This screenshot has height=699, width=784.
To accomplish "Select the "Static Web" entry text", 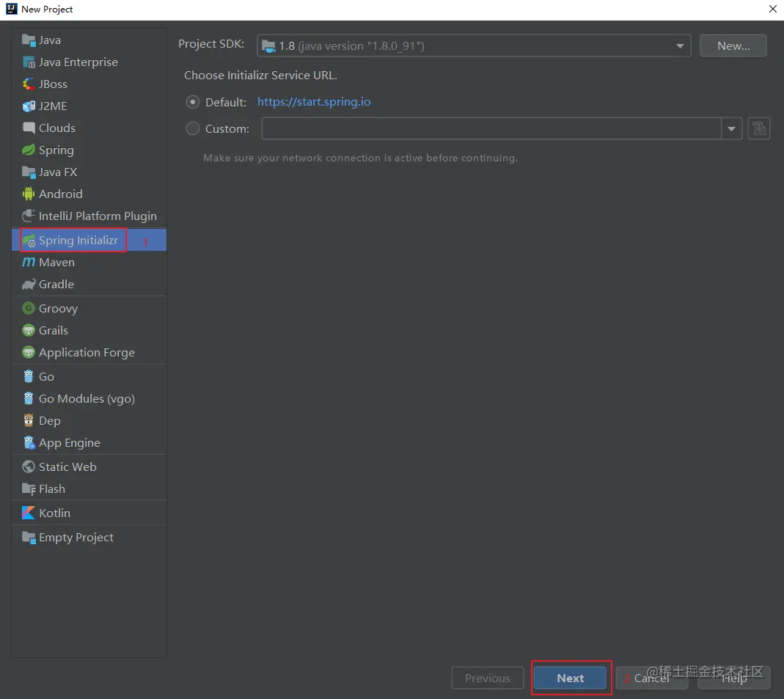I will coord(67,467).
